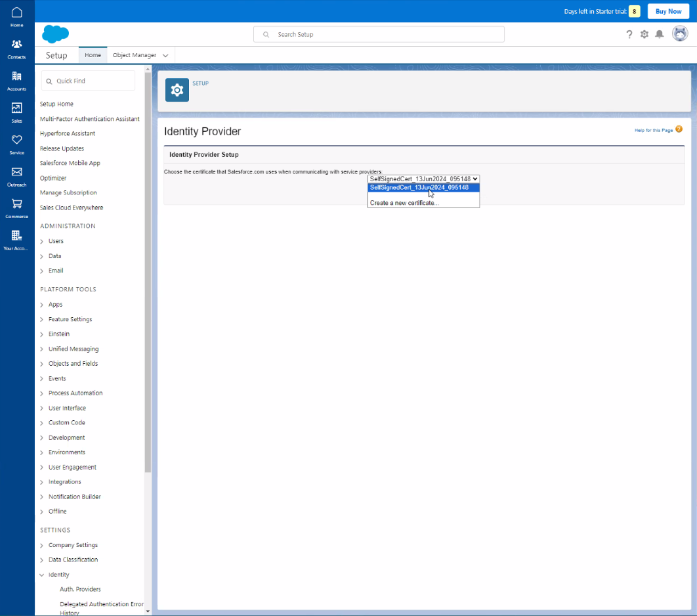Open Environments tree item
Viewport: 697px width, 616px height.
pos(67,452)
